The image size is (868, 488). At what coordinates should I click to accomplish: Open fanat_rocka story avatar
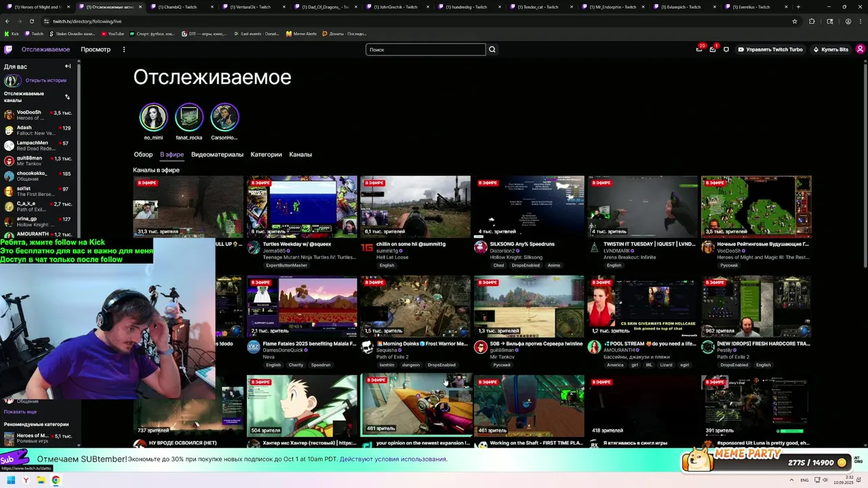189,117
